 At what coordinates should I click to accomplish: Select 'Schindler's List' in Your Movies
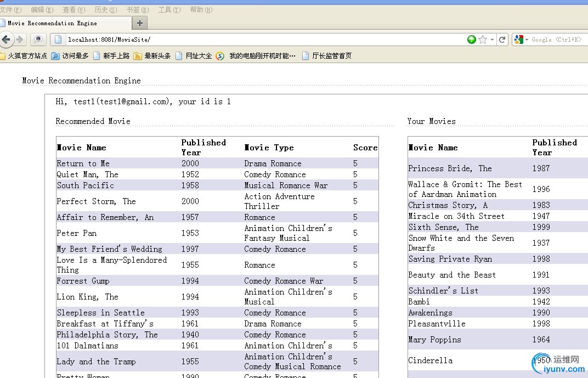[x=443, y=291]
